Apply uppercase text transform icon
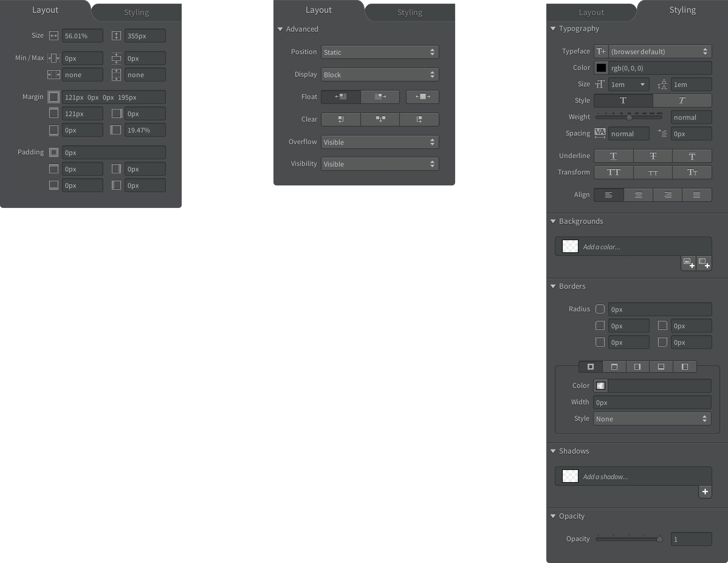 click(613, 172)
